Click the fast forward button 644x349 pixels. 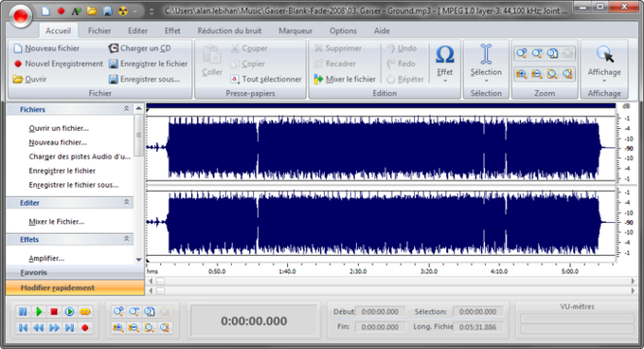[x=54, y=327]
